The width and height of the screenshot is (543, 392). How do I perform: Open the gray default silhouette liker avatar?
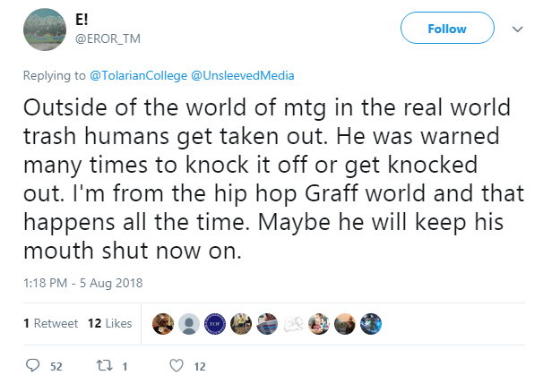click(189, 324)
